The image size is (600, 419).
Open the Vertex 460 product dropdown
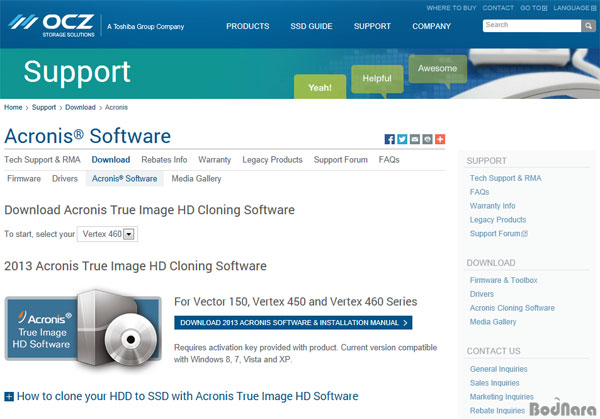coord(108,234)
